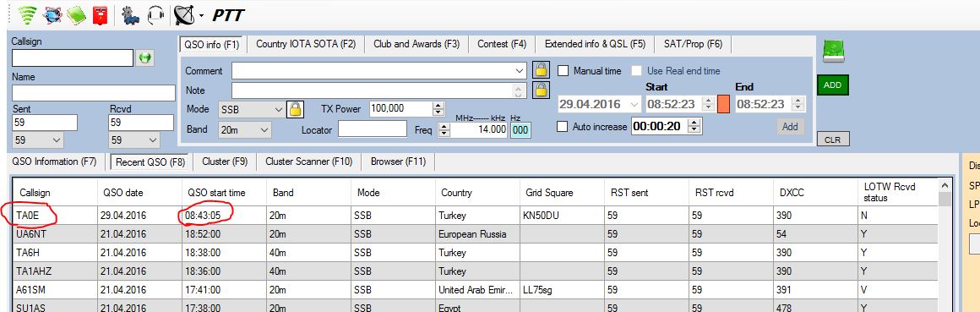Sort by the Callsign column header
980x312 pixels.
[55, 193]
